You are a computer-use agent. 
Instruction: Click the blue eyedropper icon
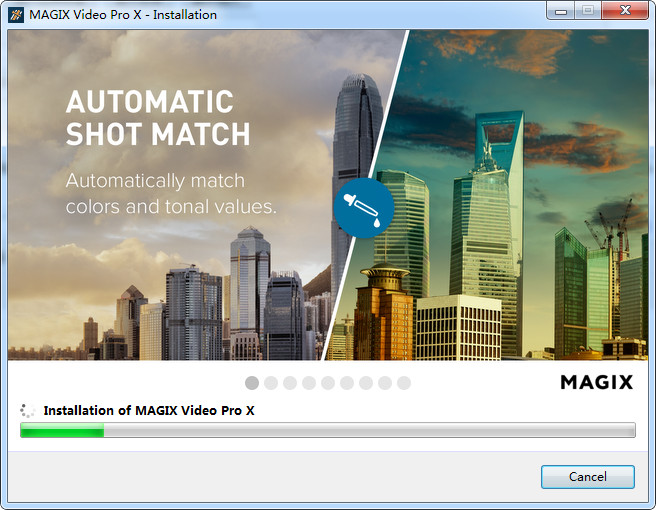coord(364,208)
